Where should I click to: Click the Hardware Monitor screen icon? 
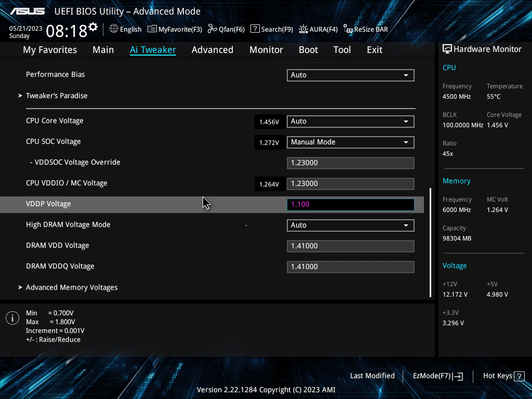click(447, 49)
